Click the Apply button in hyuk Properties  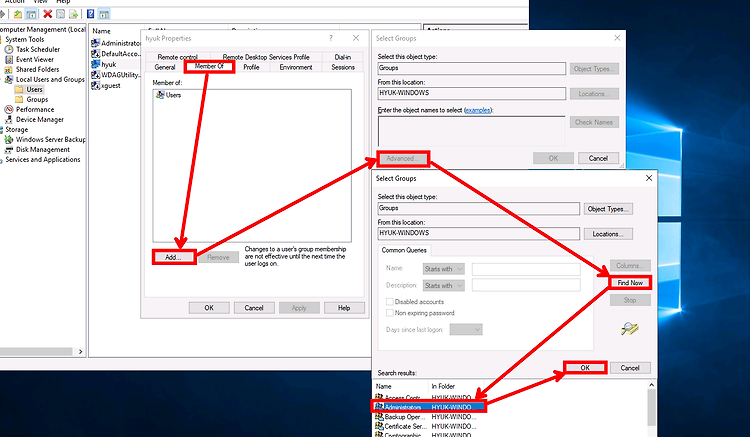pyautogui.click(x=299, y=308)
